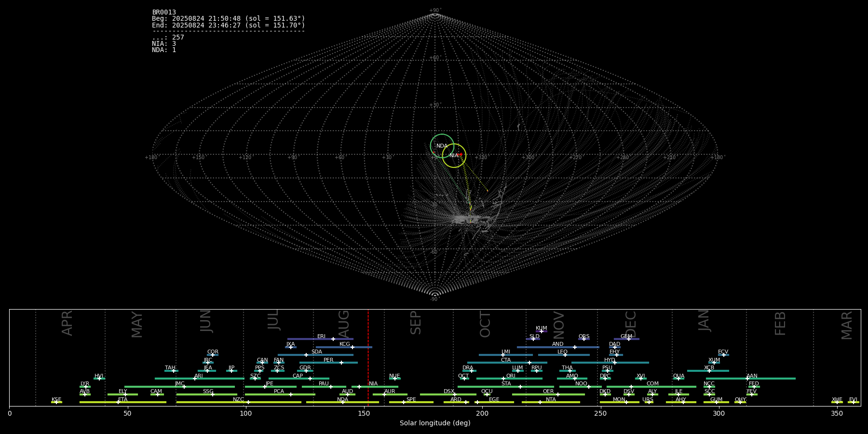Select the CTA shower label

pyautogui.click(x=506, y=360)
